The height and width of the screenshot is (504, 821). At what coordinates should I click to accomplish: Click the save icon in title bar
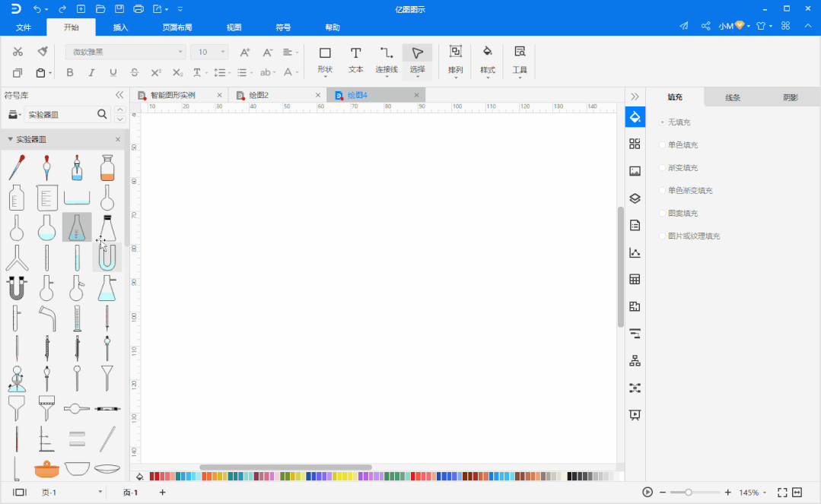[119, 9]
